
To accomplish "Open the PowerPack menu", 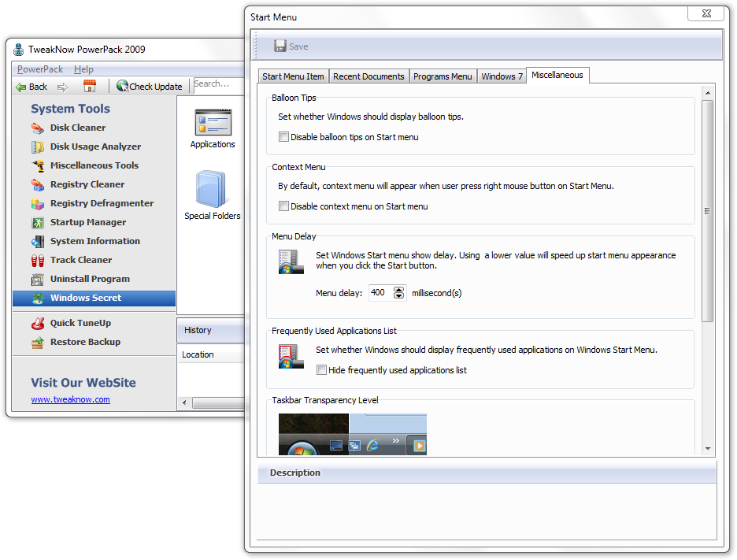I will click(x=40, y=69).
